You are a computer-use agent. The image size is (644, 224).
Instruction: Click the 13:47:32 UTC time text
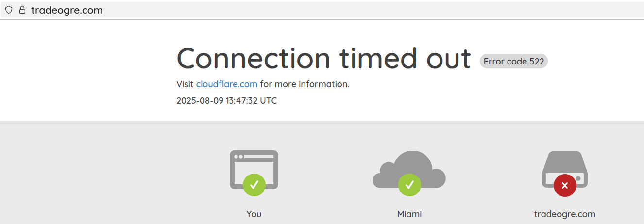coord(251,101)
